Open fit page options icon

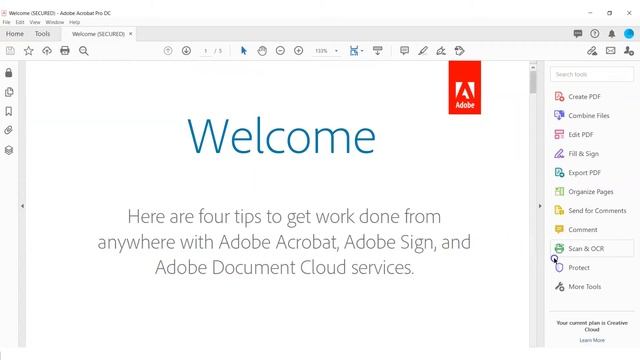pyautogui.click(x=356, y=51)
